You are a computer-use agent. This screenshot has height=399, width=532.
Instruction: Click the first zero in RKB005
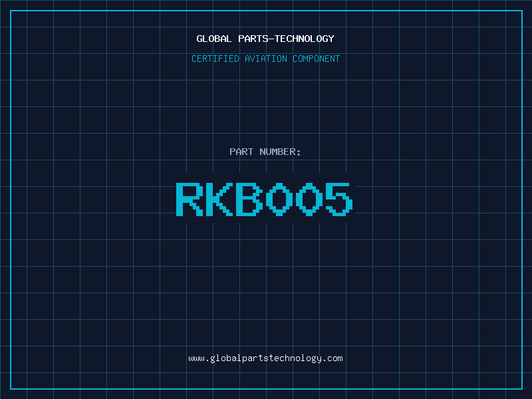coord(279,199)
